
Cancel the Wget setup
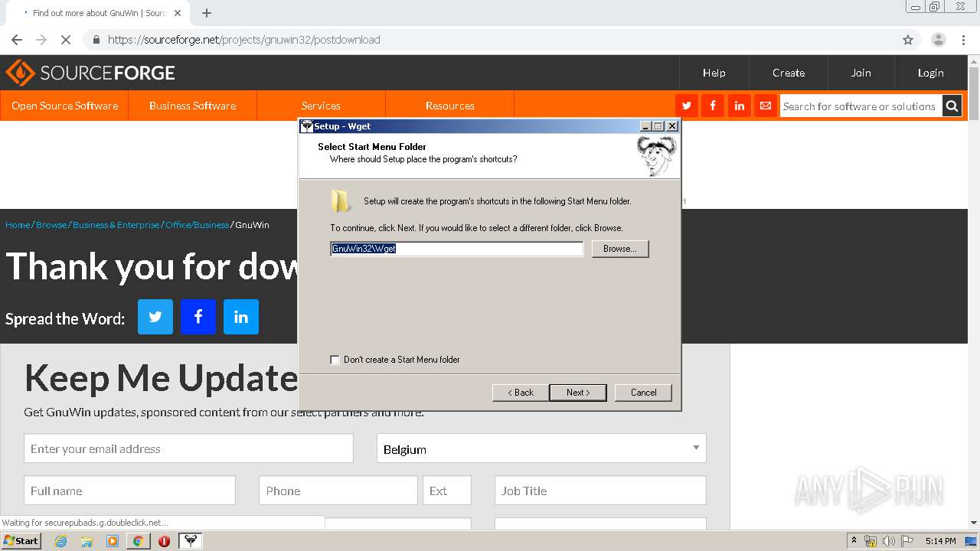(643, 393)
